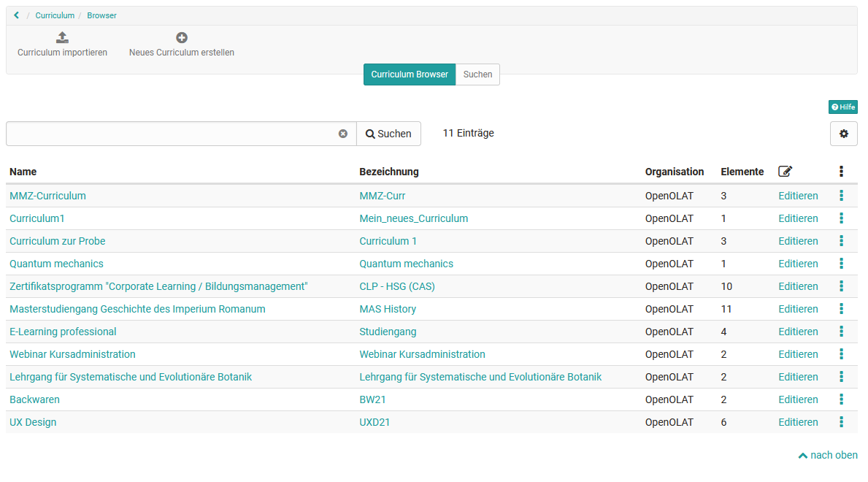Open the Masterstudiengang Geschichte des Imperium Romanum curriculum
Viewport: 868px width, 482px height.
137,309
